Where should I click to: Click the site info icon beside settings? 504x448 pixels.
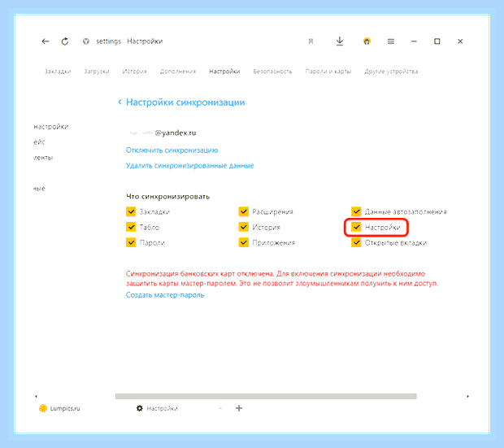(86, 41)
